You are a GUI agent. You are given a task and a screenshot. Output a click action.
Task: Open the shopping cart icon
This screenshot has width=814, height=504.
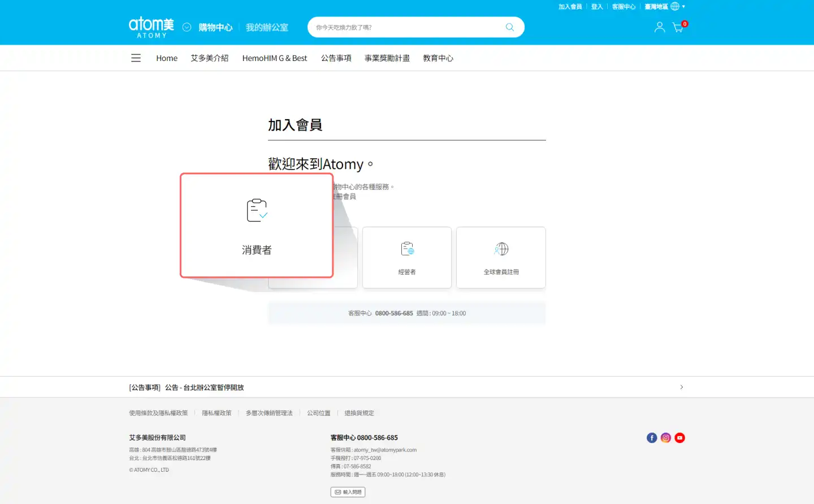(678, 27)
